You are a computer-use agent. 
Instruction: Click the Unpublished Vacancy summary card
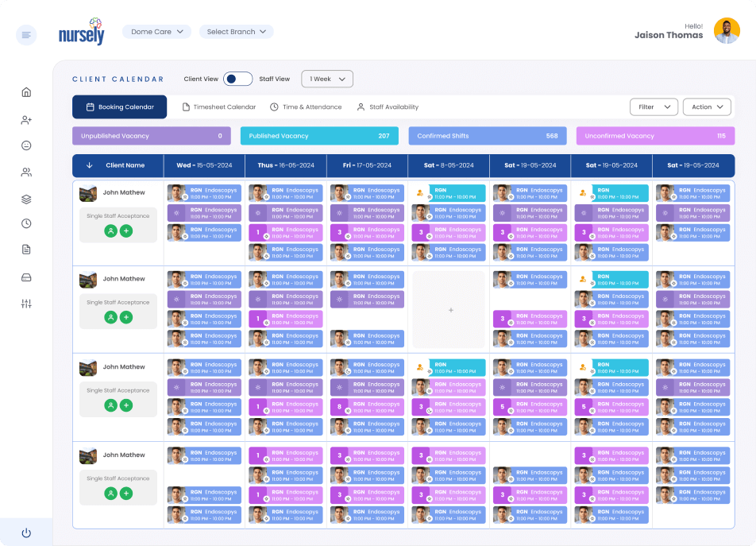pos(152,136)
